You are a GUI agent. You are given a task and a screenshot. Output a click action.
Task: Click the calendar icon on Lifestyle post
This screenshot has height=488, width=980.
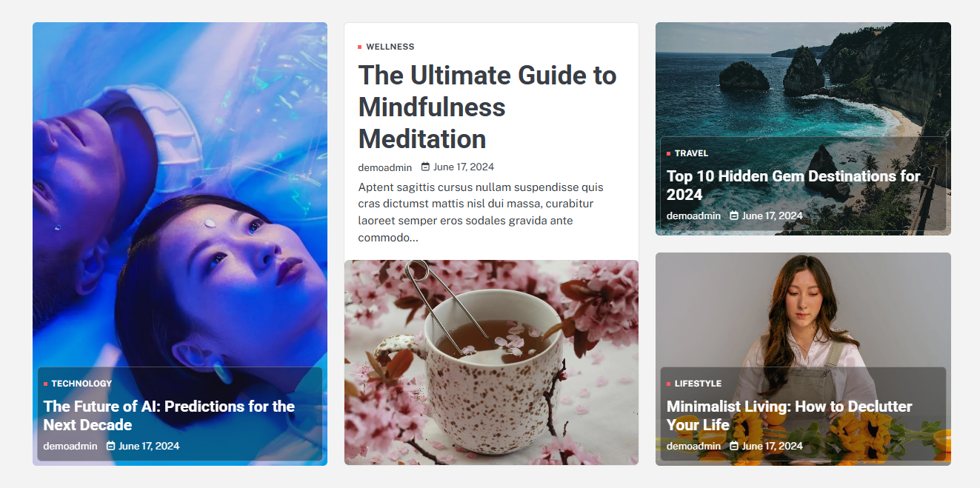pyautogui.click(x=734, y=446)
